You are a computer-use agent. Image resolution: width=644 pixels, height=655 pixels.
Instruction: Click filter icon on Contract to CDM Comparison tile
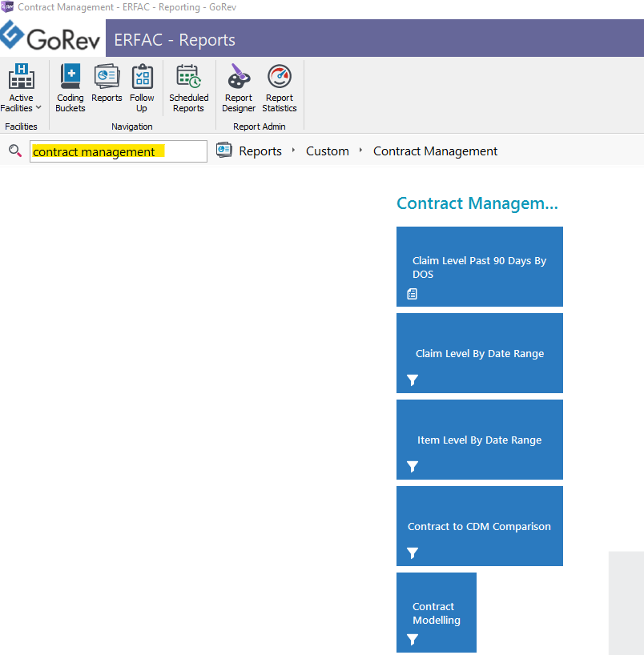[413, 553]
